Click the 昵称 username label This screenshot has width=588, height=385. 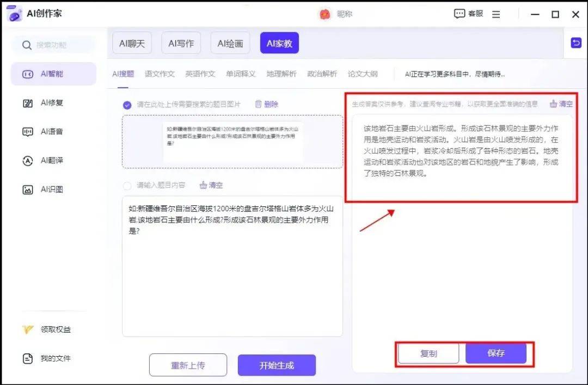(x=344, y=14)
